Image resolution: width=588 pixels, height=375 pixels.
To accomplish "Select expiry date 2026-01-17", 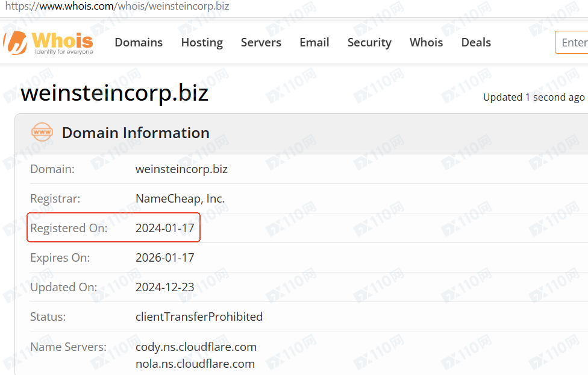I will click(x=164, y=257).
